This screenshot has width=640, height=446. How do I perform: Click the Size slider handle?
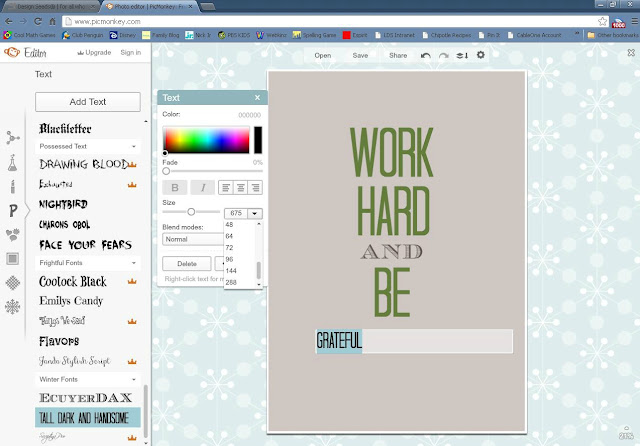pyautogui.click(x=191, y=212)
